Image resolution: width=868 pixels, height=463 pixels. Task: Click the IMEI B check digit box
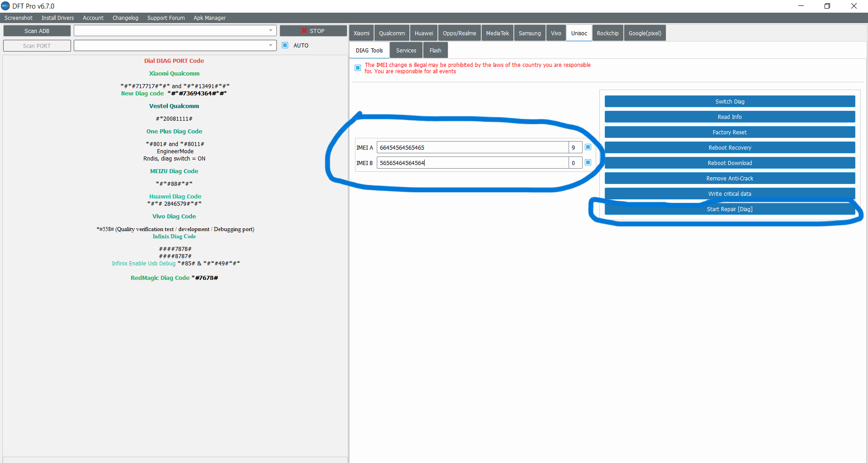575,163
